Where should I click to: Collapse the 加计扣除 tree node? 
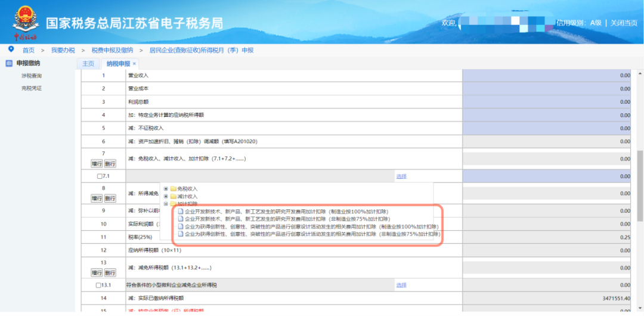(166, 204)
